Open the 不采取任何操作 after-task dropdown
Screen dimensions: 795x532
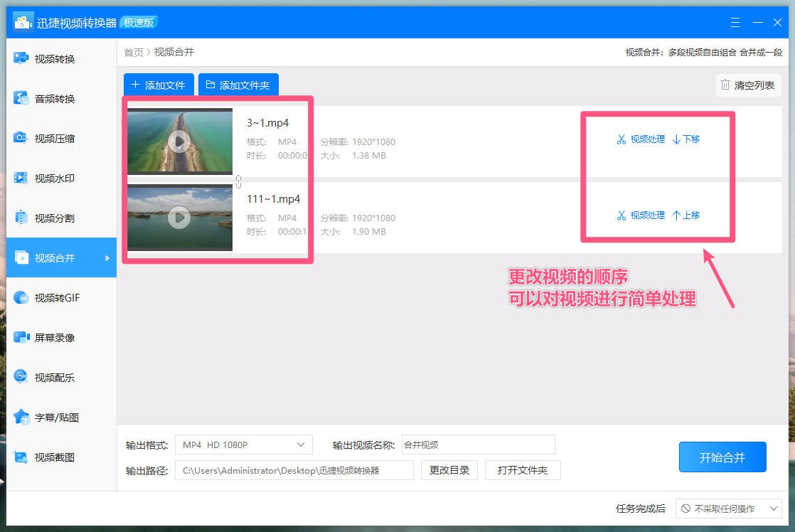click(727, 509)
